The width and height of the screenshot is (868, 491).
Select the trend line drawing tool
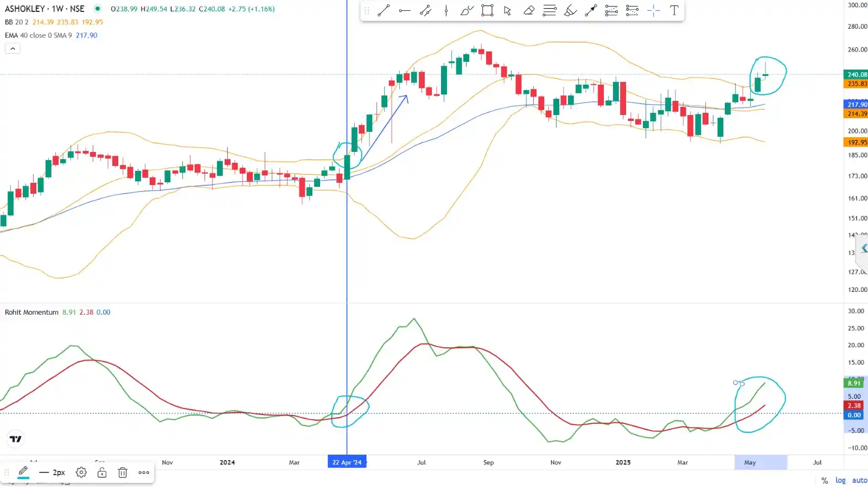pyautogui.click(x=384, y=10)
